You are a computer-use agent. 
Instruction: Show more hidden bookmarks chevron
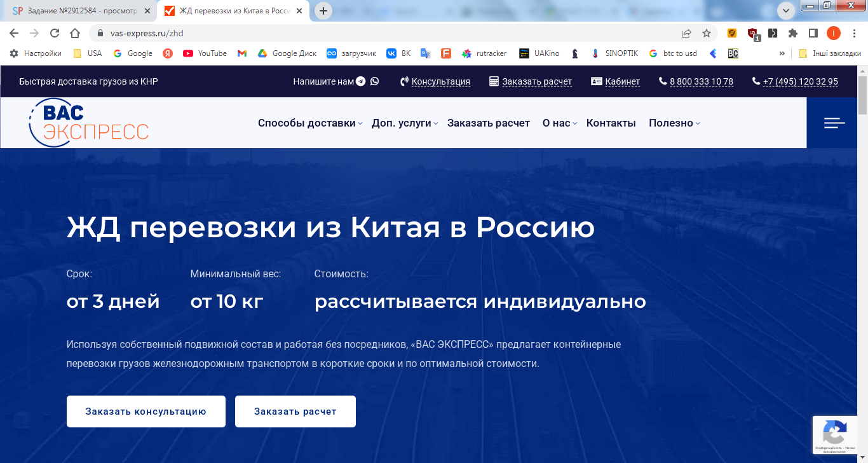(x=782, y=53)
